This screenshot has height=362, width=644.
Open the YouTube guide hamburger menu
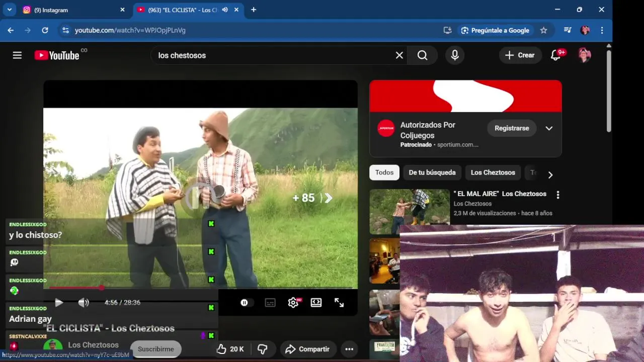pos(17,55)
